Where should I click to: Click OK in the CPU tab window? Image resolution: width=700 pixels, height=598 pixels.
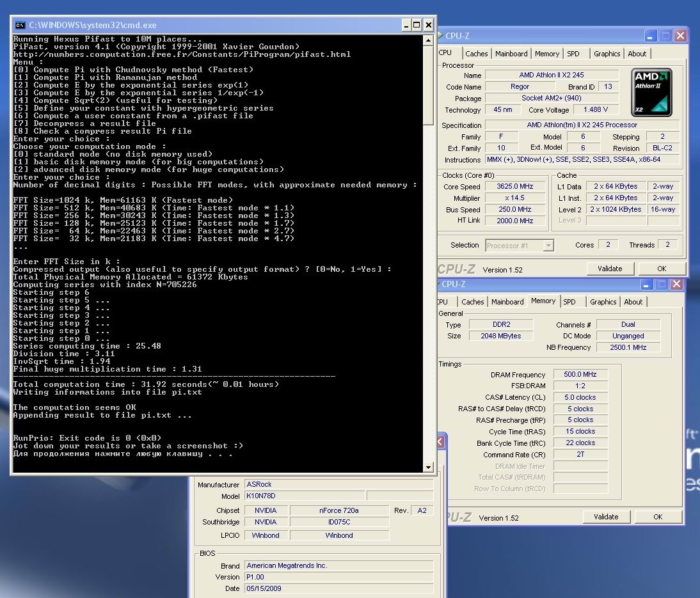coord(662,269)
